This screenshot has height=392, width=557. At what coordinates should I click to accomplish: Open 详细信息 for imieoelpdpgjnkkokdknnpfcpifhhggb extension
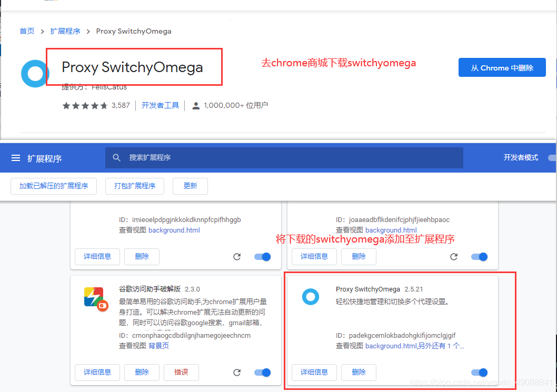click(97, 257)
